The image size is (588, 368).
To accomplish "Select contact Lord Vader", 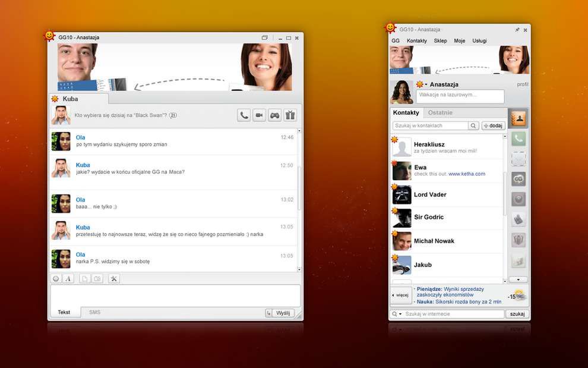I will point(446,194).
